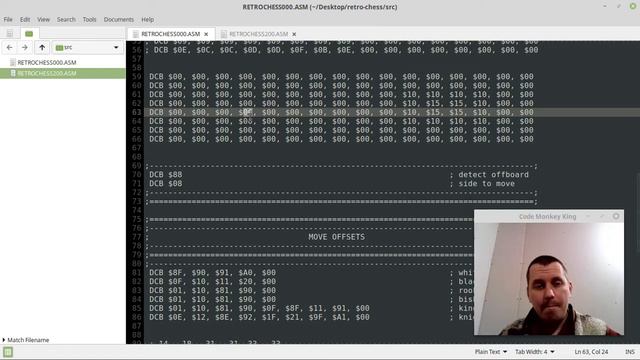Open the File menu

click(8, 19)
